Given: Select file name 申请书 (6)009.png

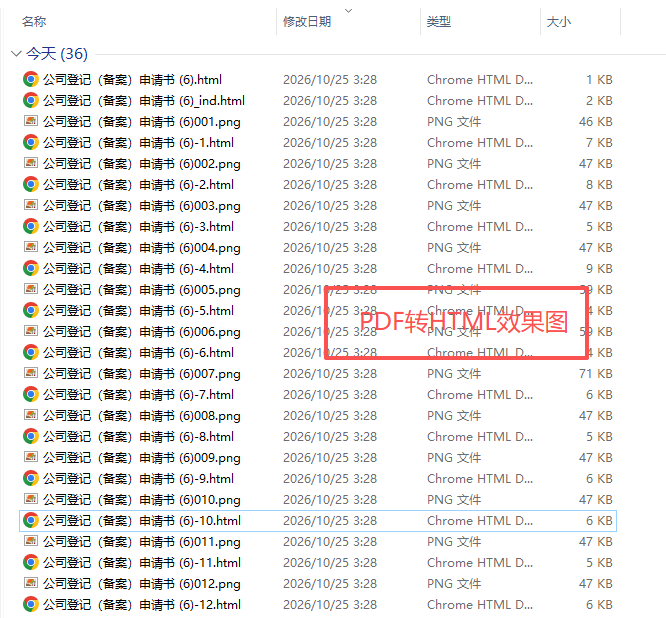Looking at the screenshot, I should coord(141,458).
